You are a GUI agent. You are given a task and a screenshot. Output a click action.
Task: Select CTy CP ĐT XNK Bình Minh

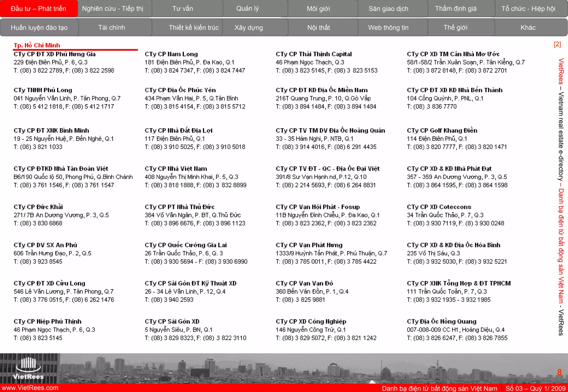pyautogui.click(x=51, y=130)
